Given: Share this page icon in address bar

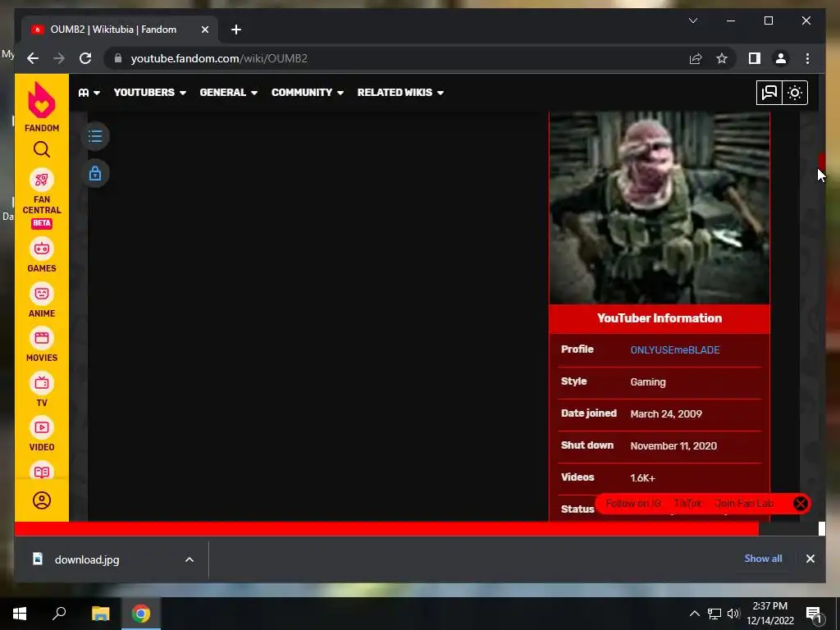Looking at the screenshot, I should tap(696, 58).
